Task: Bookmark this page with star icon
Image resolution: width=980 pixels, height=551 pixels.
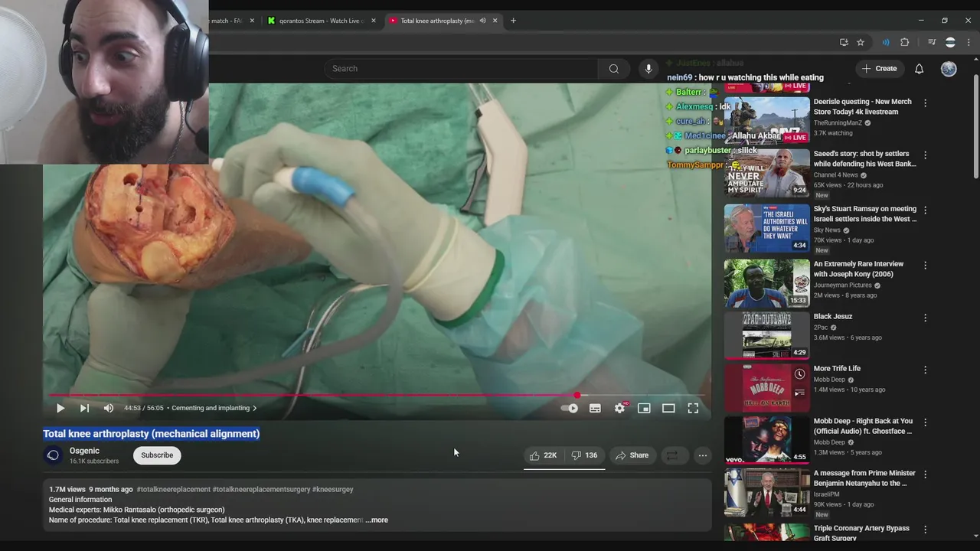Action: pyautogui.click(x=861, y=42)
